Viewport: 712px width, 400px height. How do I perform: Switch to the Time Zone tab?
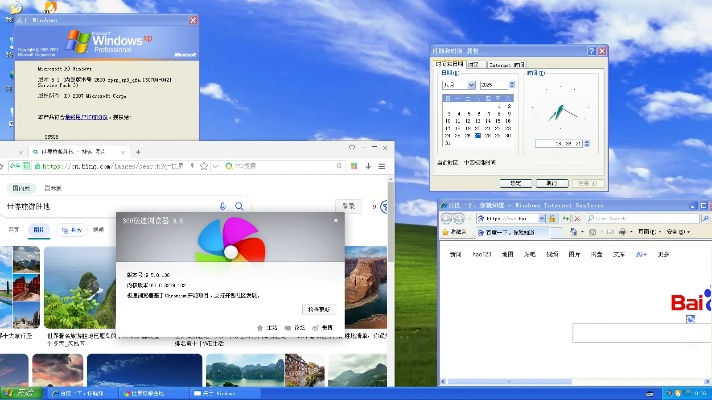coord(474,64)
